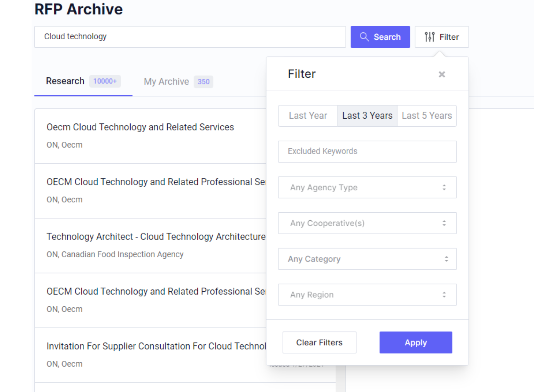Switch to the My Archive tab
This screenshot has width=555, height=392.
[x=166, y=82]
